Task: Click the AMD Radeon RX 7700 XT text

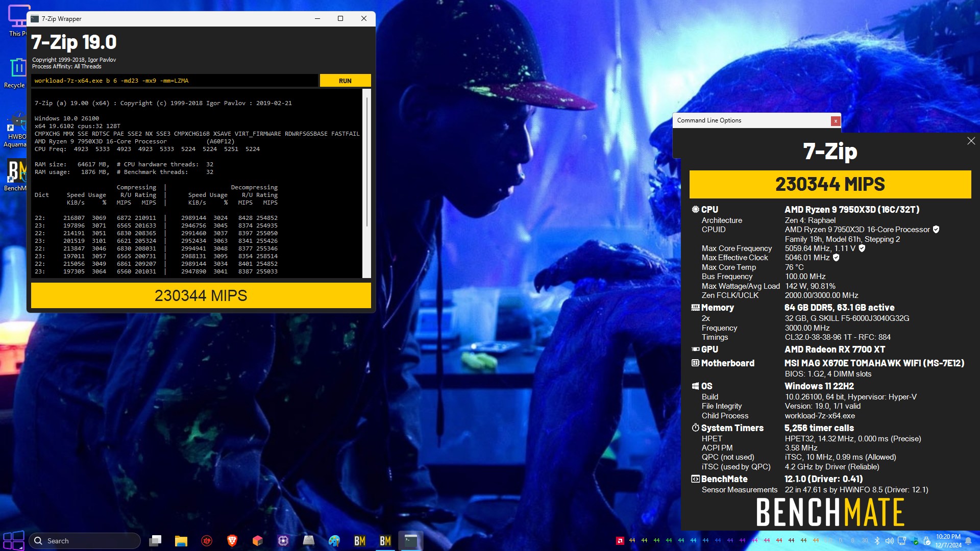Action: pos(835,349)
